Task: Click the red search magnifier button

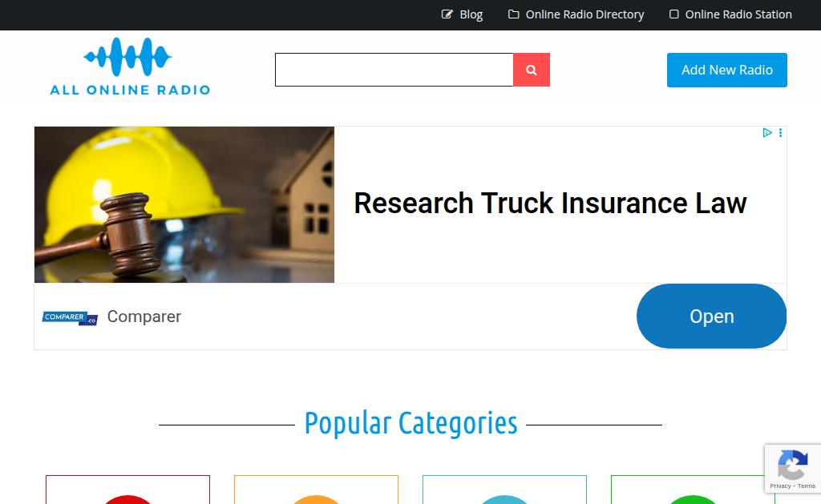Action: [531, 70]
